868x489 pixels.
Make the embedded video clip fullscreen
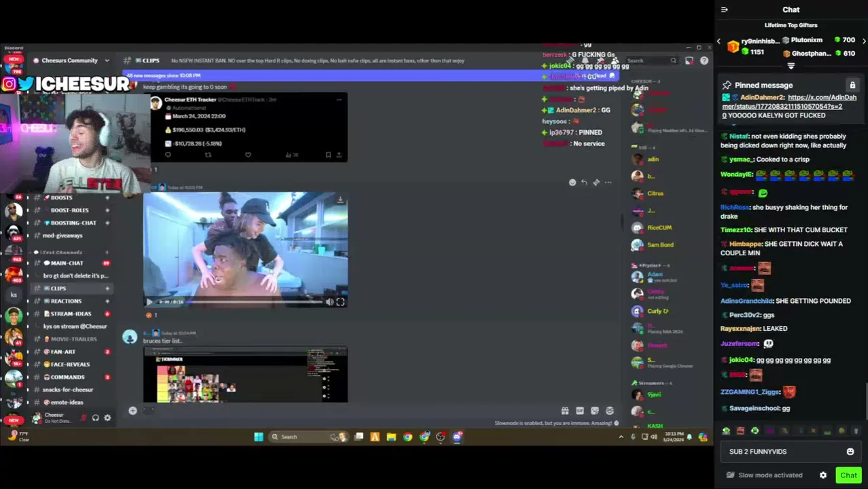[x=341, y=302]
